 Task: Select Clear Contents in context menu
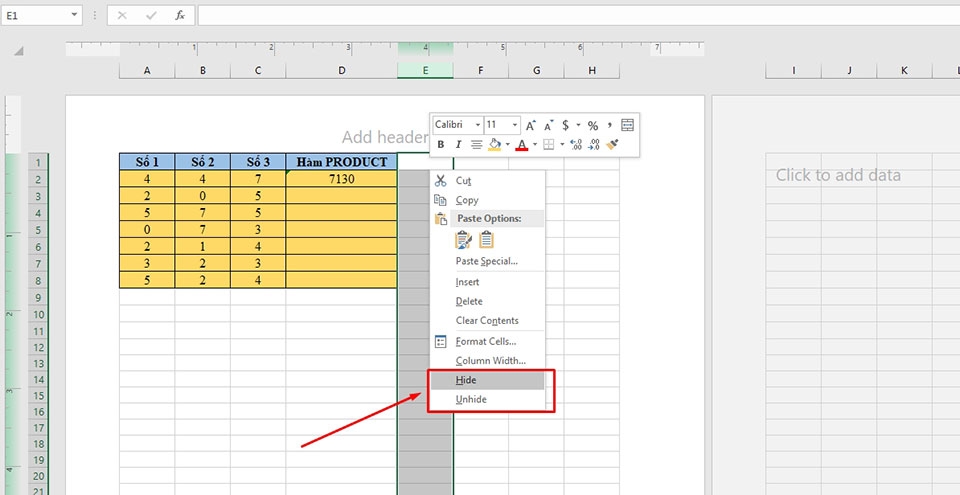[487, 320]
